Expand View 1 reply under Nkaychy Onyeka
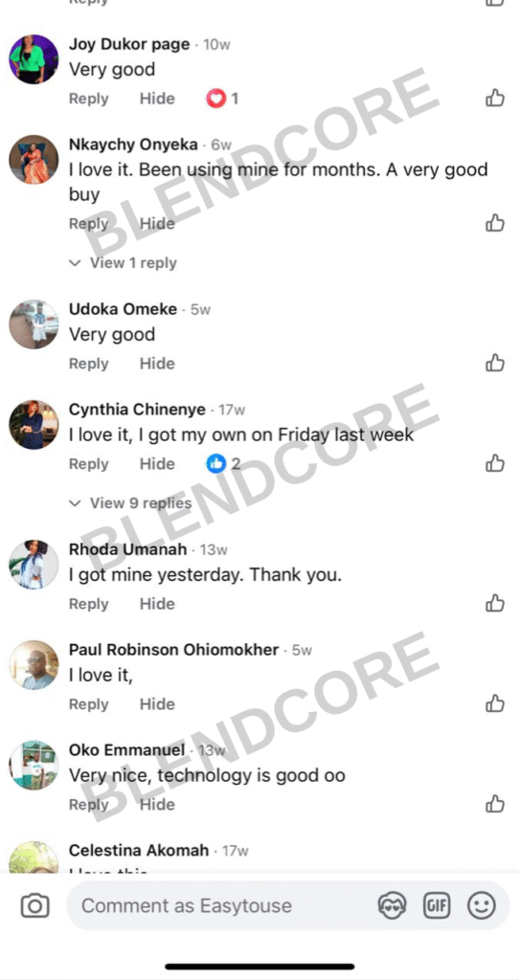The width and height of the screenshot is (519, 980). click(x=124, y=263)
